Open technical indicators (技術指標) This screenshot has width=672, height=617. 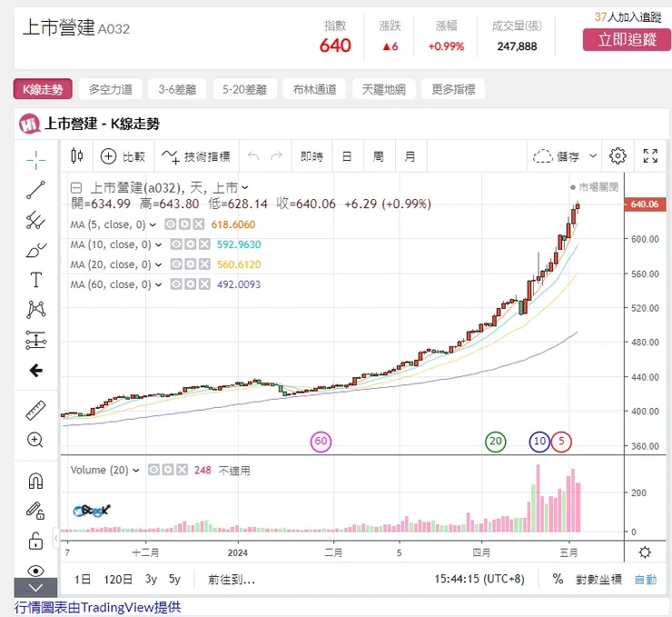(x=196, y=156)
